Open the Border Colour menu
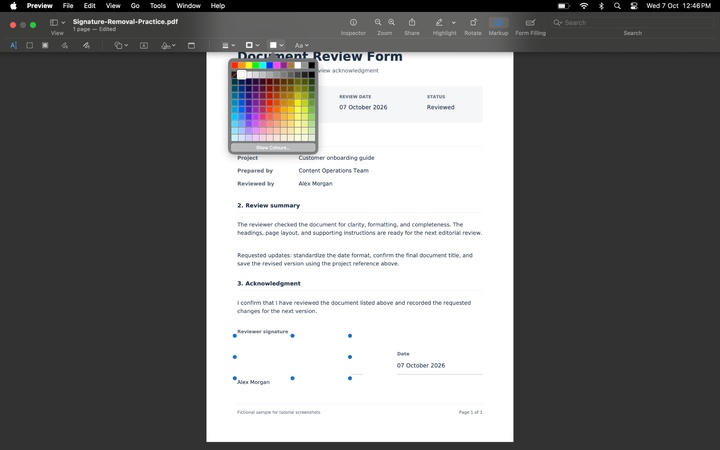720x450 pixels. 252,45
